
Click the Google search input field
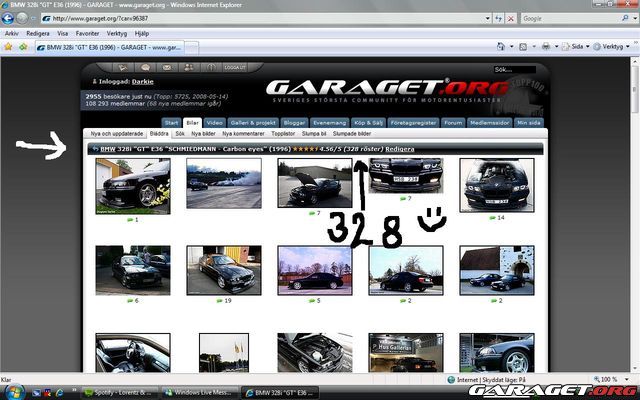pos(571,18)
